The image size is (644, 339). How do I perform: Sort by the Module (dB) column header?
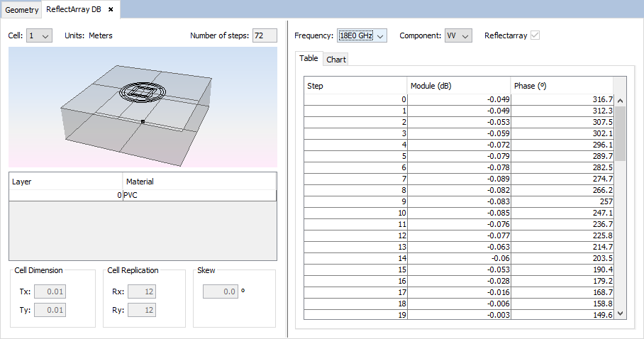459,86
